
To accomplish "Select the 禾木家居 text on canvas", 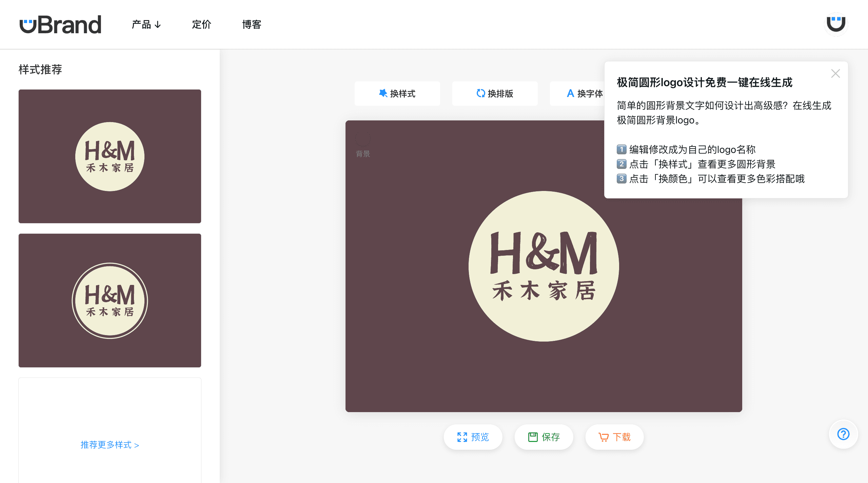I will click(544, 291).
